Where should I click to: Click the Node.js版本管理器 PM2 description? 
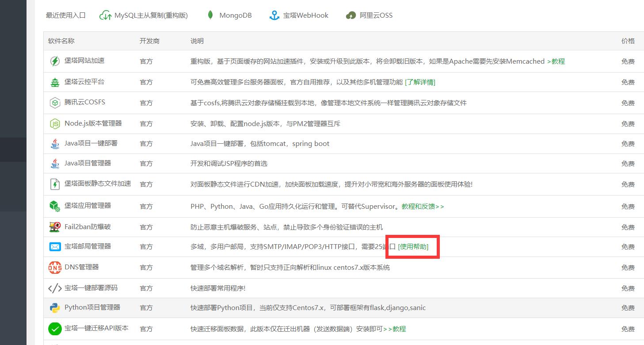pos(265,124)
